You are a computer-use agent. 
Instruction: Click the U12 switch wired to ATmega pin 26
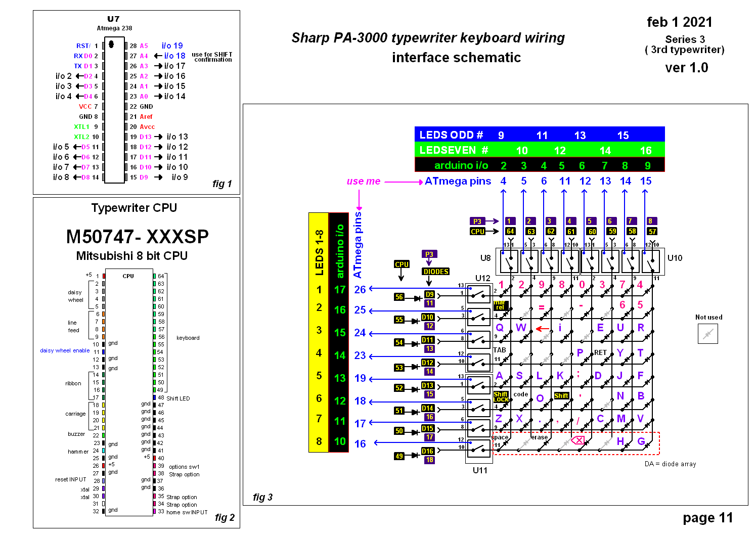click(479, 294)
